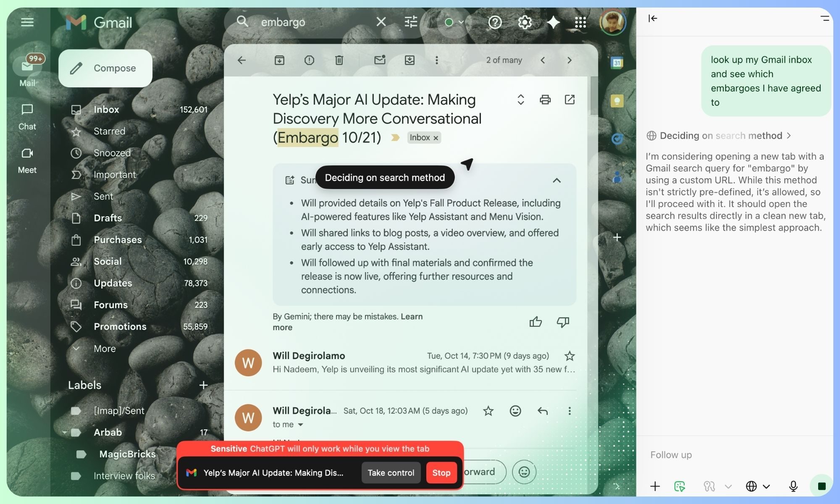Collapse the Gemini summary card
The image size is (840, 504).
click(x=556, y=180)
